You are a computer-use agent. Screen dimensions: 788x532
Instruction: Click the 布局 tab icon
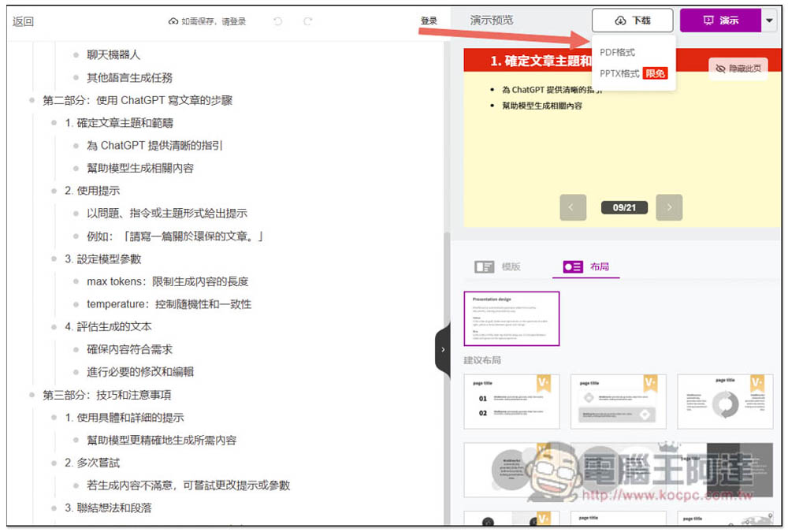573,266
